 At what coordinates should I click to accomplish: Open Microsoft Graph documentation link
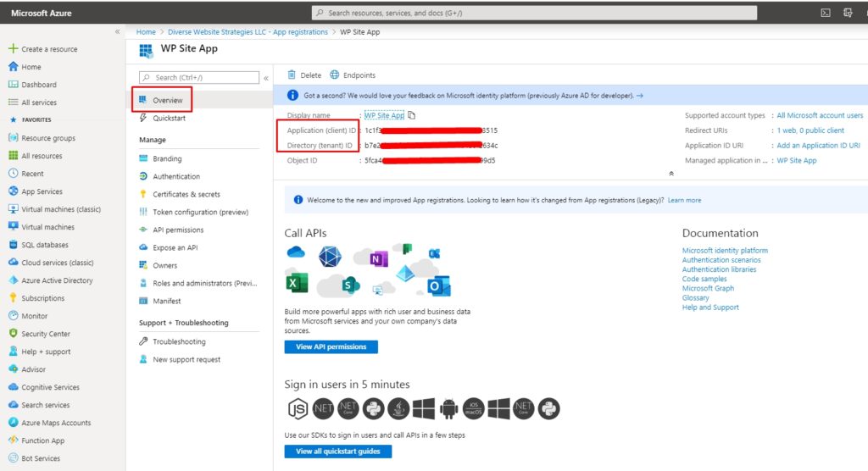(x=708, y=288)
